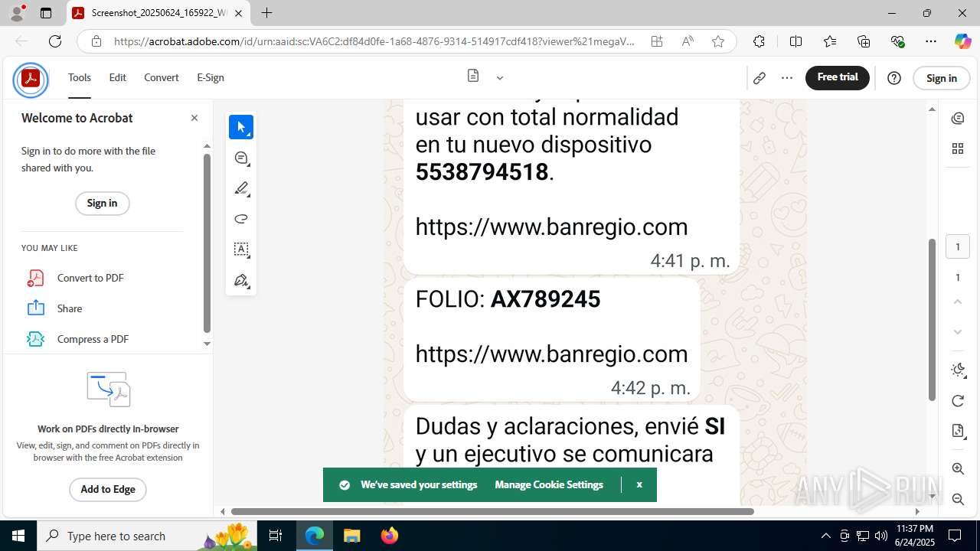Click the Add to Edge button
Screen dimensions: 980x551
point(108,489)
